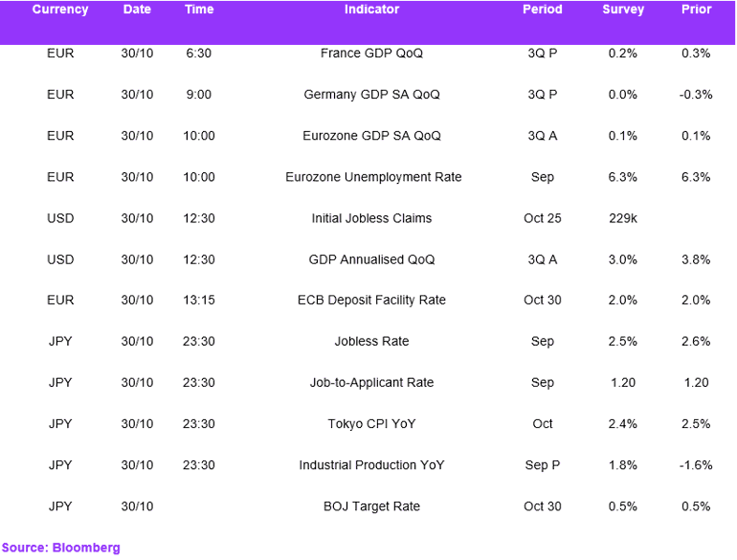Select the ECB Deposit Facility Rate row
This screenshot has height=560, width=737.
coord(368,300)
